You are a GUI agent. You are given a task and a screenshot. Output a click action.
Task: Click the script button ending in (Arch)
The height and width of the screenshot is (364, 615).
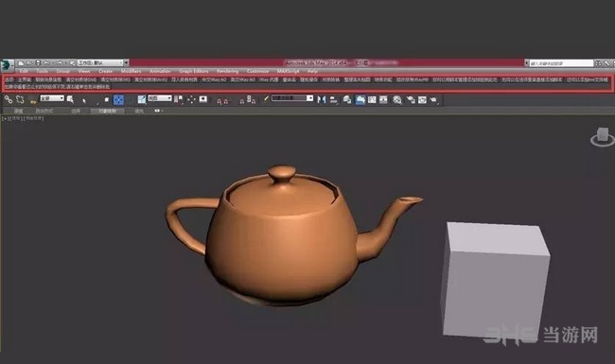coord(150,79)
